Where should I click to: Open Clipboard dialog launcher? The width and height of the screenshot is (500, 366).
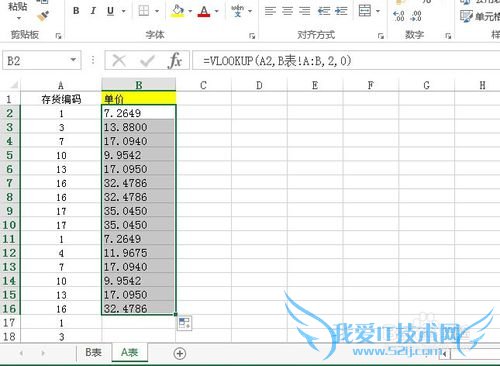point(59,36)
